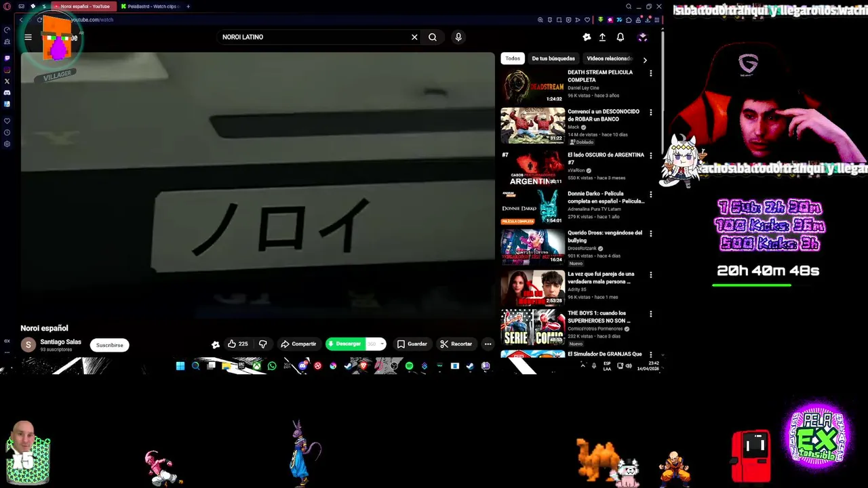The width and height of the screenshot is (868, 488).
Task: Open the YouTube notifications bell
Action: click(x=620, y=37)
